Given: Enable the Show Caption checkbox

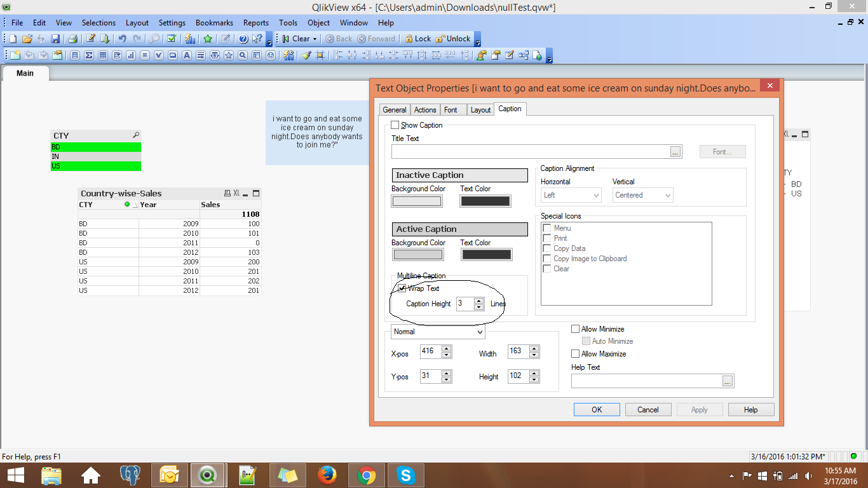Looking at the screenshot, I should coord(395,125).
